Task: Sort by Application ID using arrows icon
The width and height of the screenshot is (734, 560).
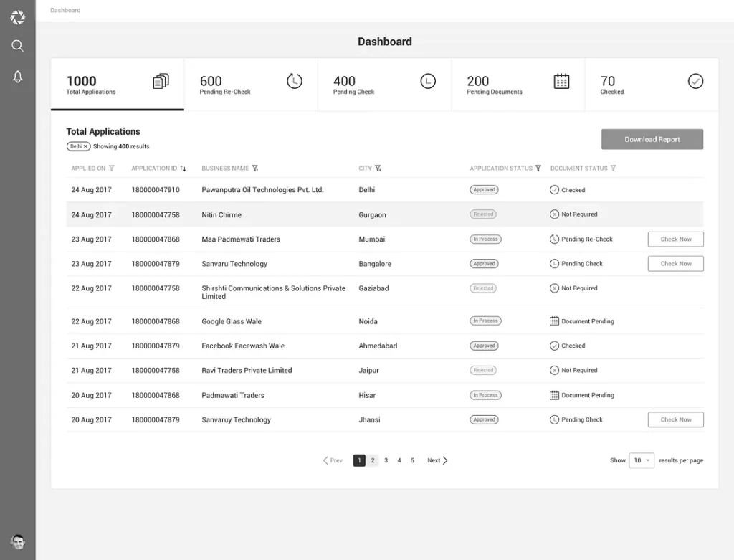Action: pyautogui.click(x=183, y=169)
